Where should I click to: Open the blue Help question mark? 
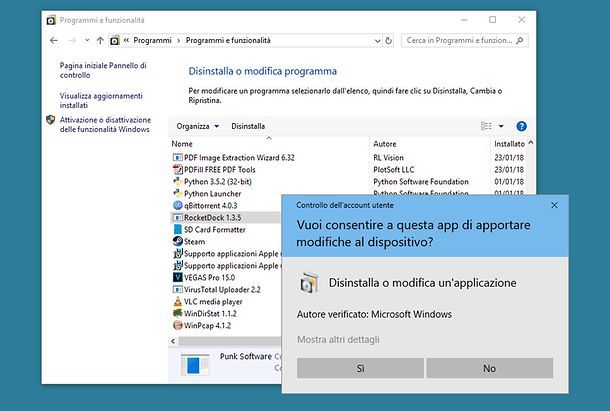click(x=521, y=126)
